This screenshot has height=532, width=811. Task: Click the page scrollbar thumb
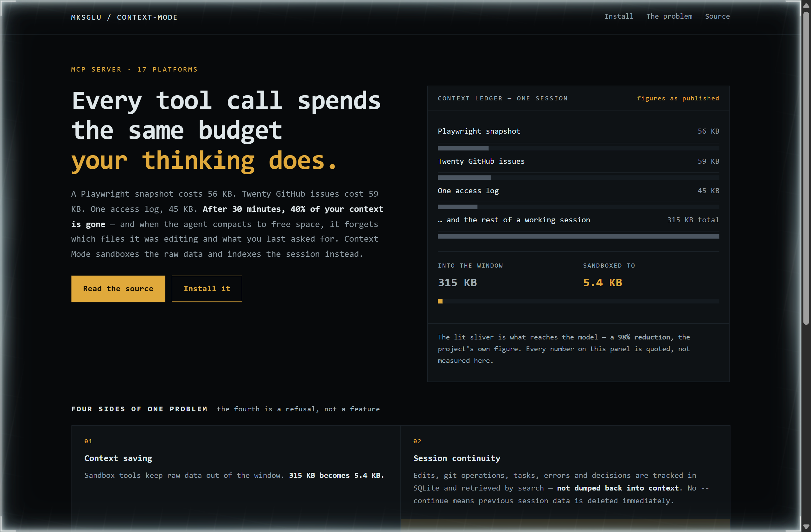pos(806,168)
